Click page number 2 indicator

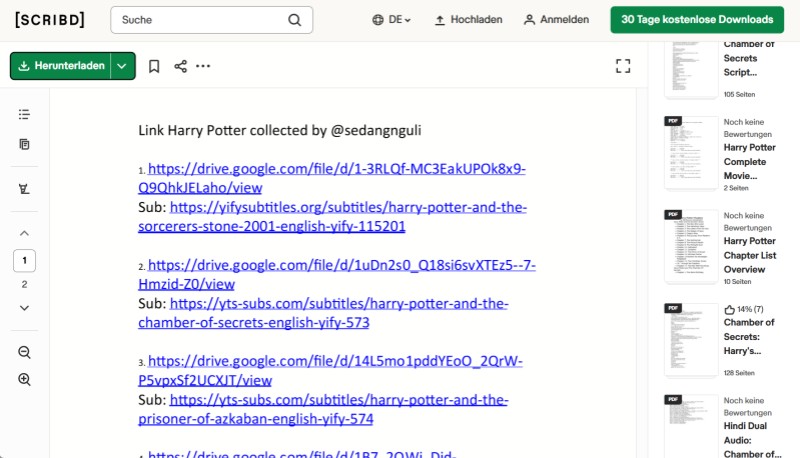click(x=24, y=285)
